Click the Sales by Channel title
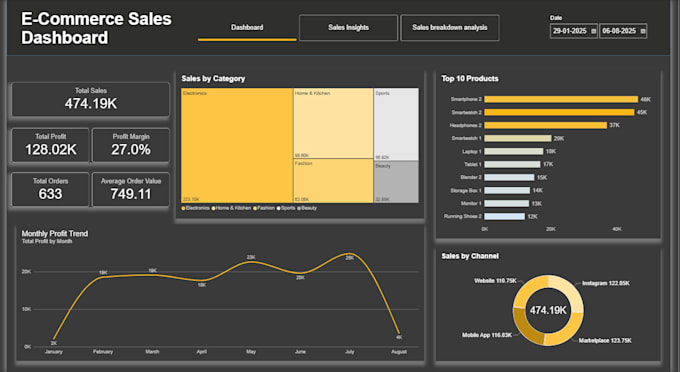Viewport: 680px width, 372px height. [470, 256]
